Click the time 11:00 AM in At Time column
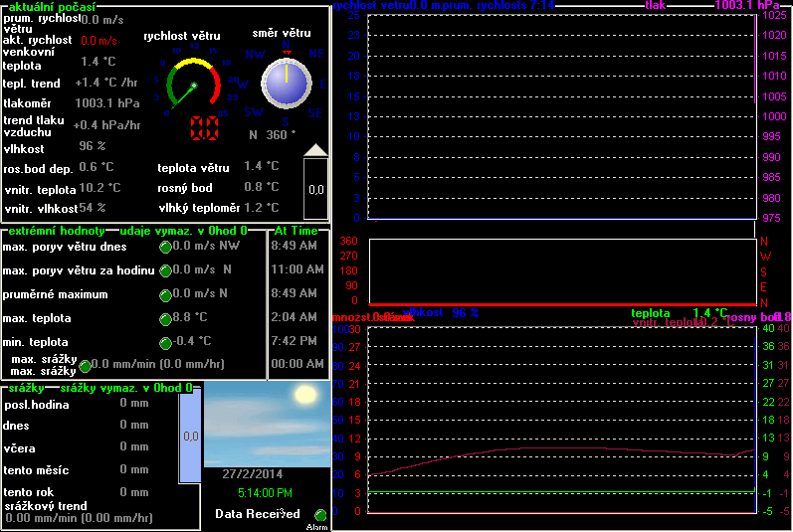Screen dimensions: 793x532 [297, 269]
